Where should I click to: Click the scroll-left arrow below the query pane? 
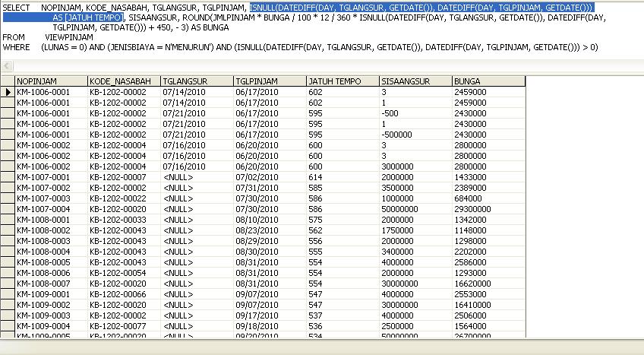[x=7, y=66]
